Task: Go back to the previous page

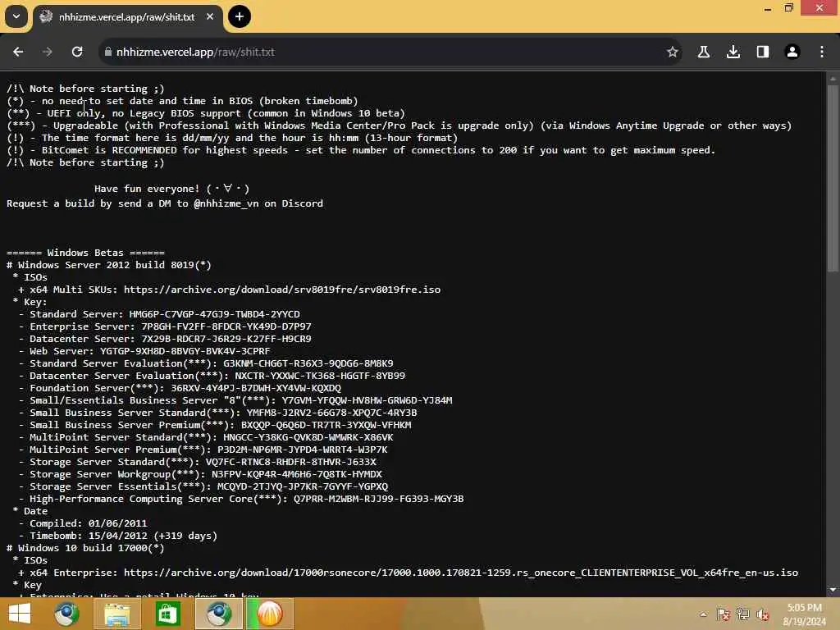Action: (x=18, y=52)
